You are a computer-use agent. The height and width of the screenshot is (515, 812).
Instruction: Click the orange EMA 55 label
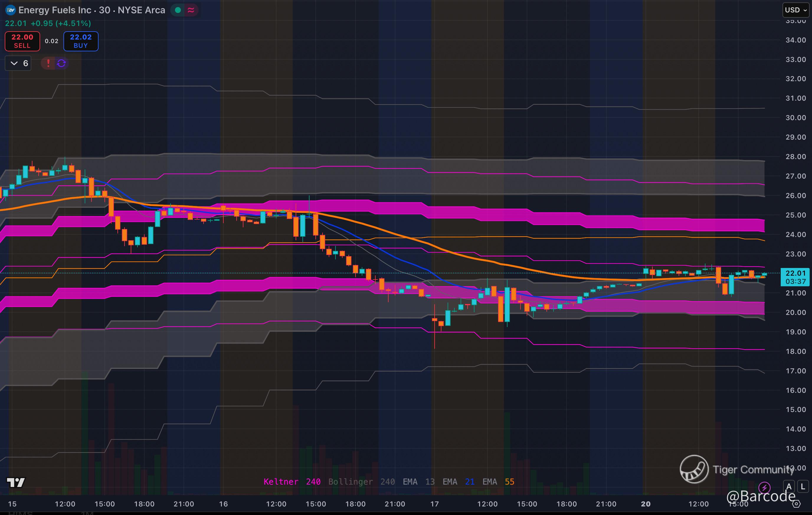point(498,482)
